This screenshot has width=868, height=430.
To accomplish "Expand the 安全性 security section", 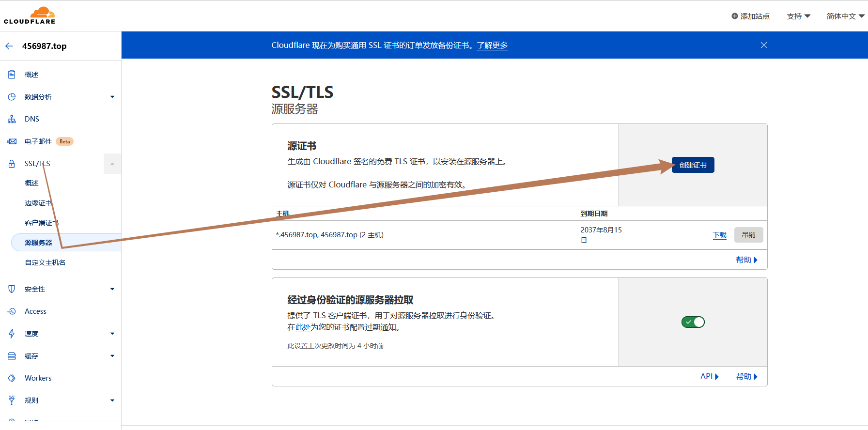I will [112, 289].
